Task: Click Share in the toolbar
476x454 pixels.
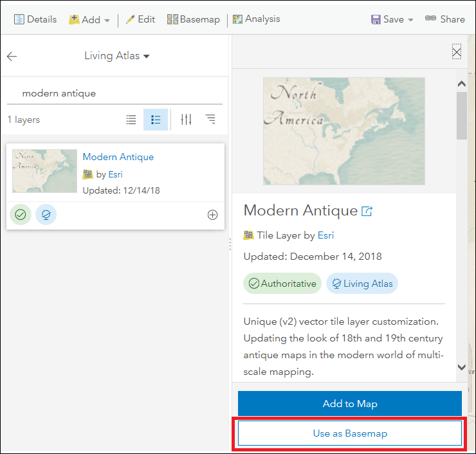Action: tap(444, 19)
